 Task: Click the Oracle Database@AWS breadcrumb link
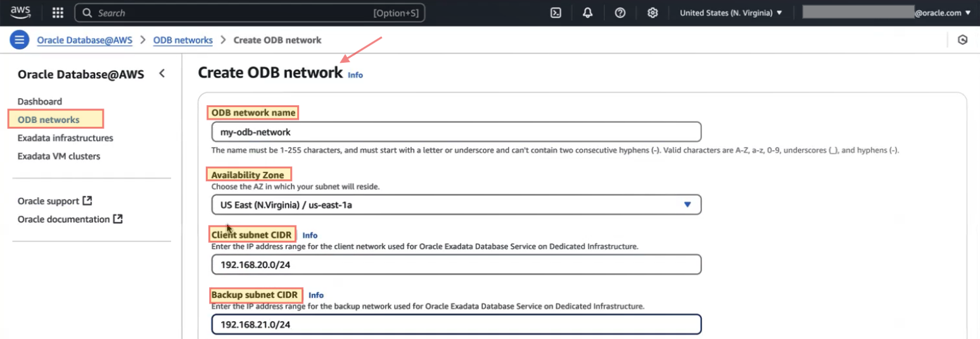[85, 40]
